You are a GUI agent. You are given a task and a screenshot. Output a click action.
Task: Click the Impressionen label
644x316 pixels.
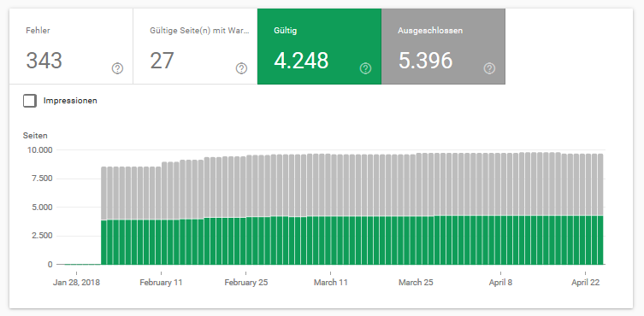pos(70,101)
